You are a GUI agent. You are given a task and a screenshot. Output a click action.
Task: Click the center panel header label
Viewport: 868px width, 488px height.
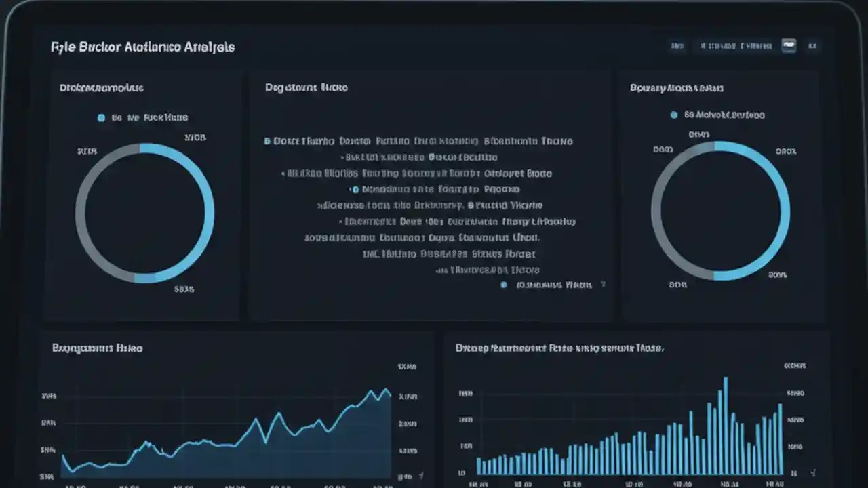(x=306, y=87)
